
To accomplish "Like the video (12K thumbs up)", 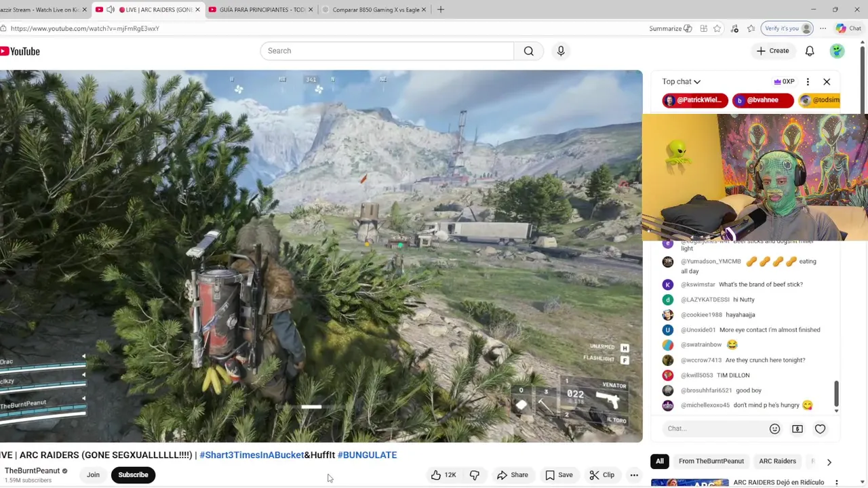I will point(444,475).
